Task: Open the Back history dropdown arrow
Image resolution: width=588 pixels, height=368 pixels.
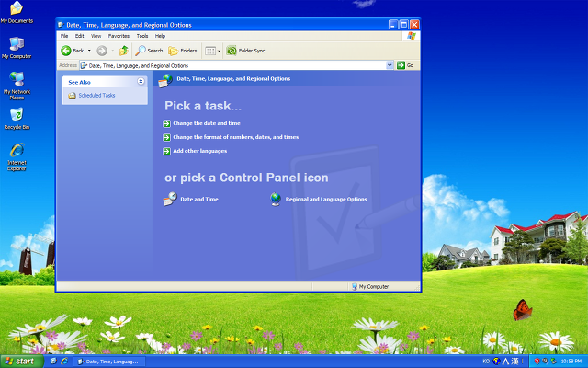Action: click(x=89, y=51)
